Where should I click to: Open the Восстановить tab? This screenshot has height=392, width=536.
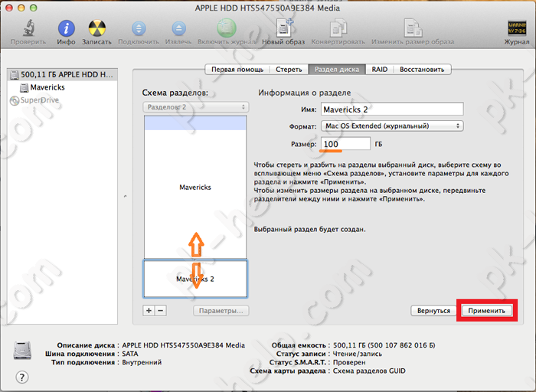coord(422,70)
